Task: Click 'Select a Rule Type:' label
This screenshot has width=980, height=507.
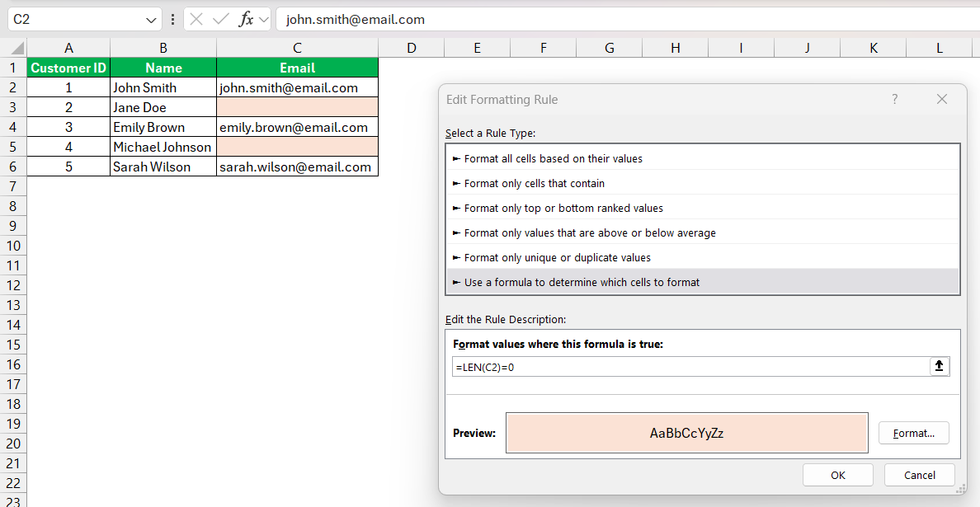Action: (490, 133)
